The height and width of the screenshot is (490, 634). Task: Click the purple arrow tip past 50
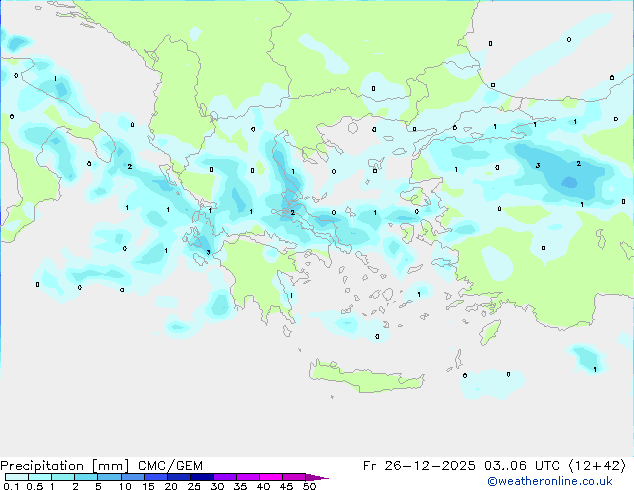[317, 477]
